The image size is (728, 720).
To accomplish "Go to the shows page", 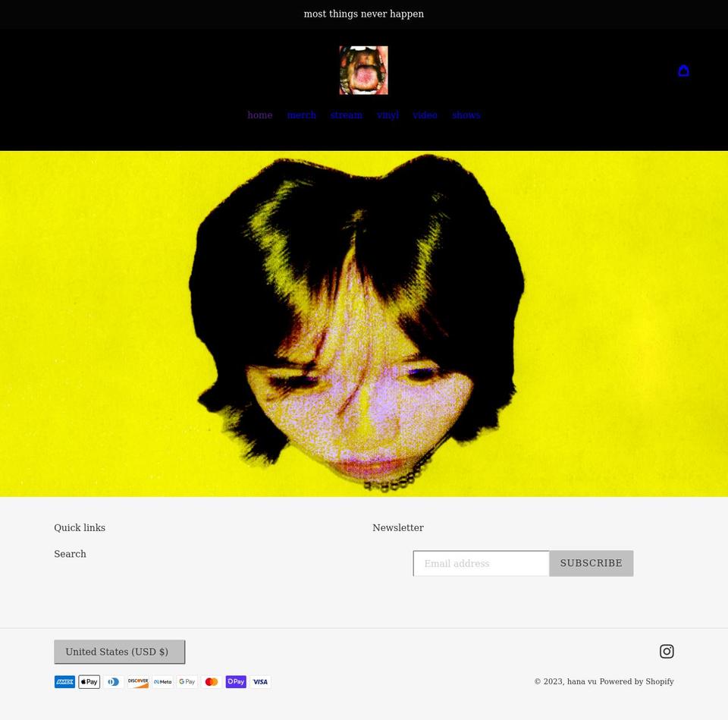I will tap(466, 115).
